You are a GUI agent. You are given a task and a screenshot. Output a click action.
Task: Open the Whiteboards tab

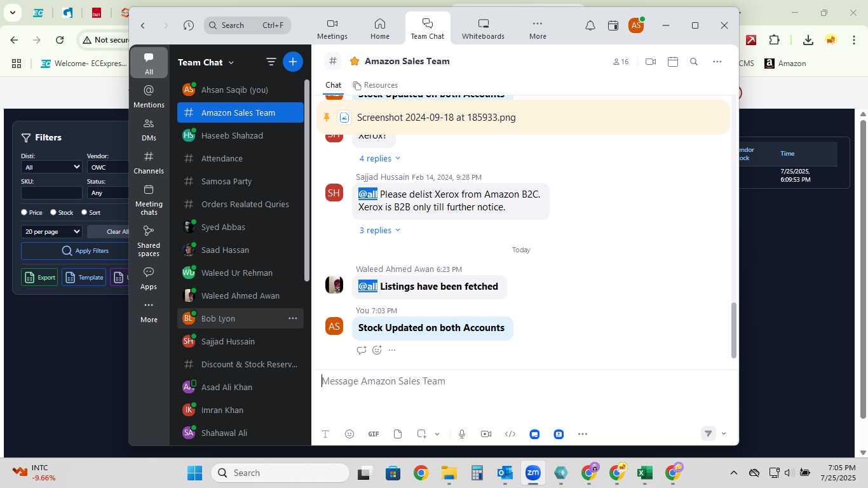pos(483,29)
